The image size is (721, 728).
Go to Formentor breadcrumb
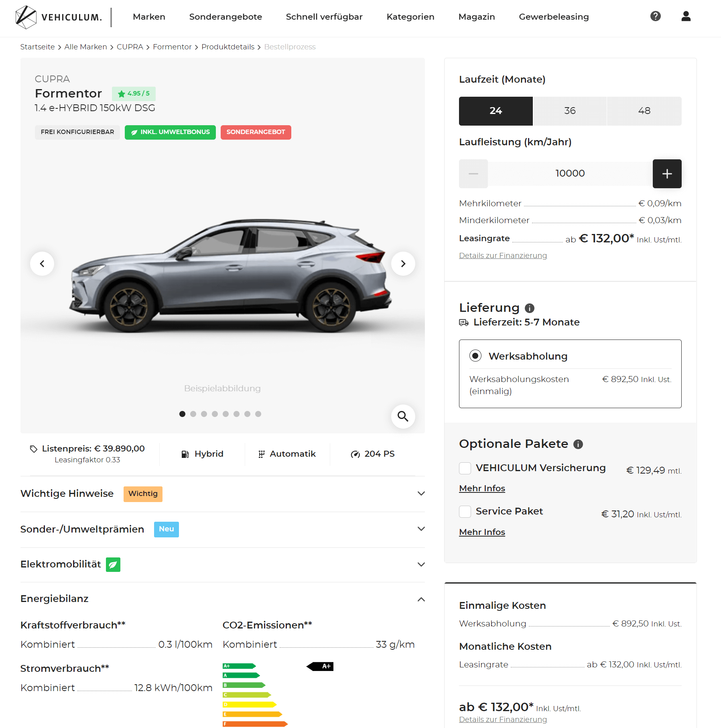172,47
